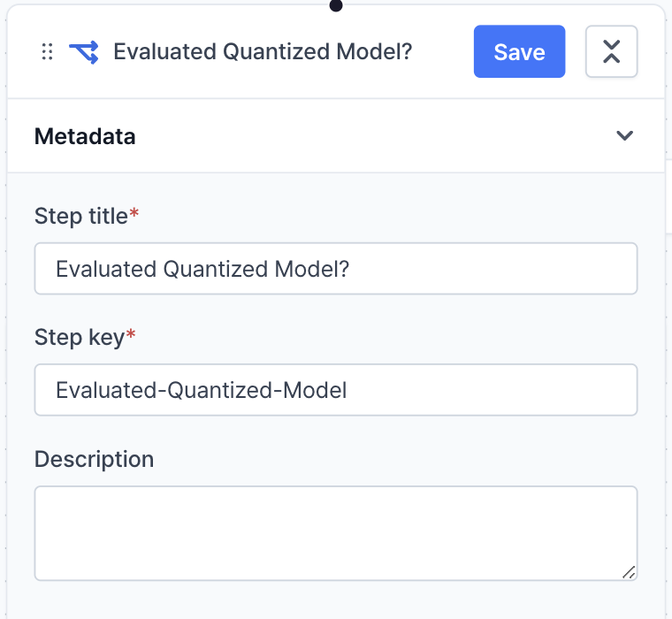Screen dimensions: 672x619
Task: Click the red asterisk beside Step title
Action: pos(134,216)
